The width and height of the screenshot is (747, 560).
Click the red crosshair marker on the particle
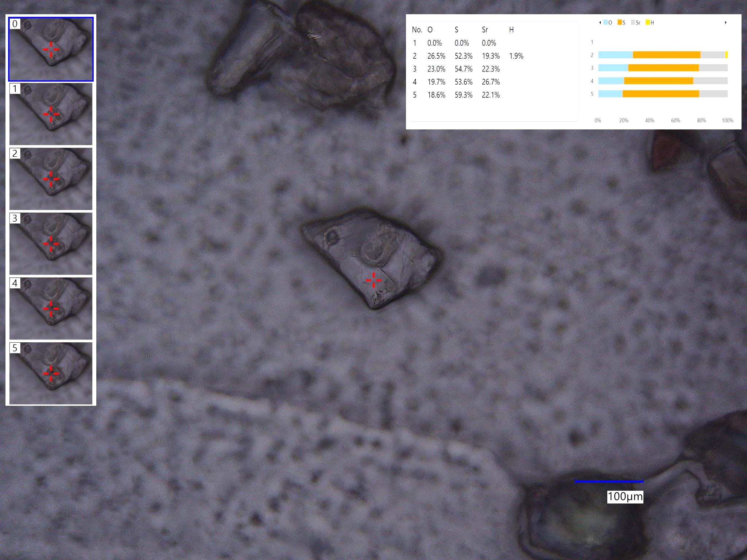(373, 280)
